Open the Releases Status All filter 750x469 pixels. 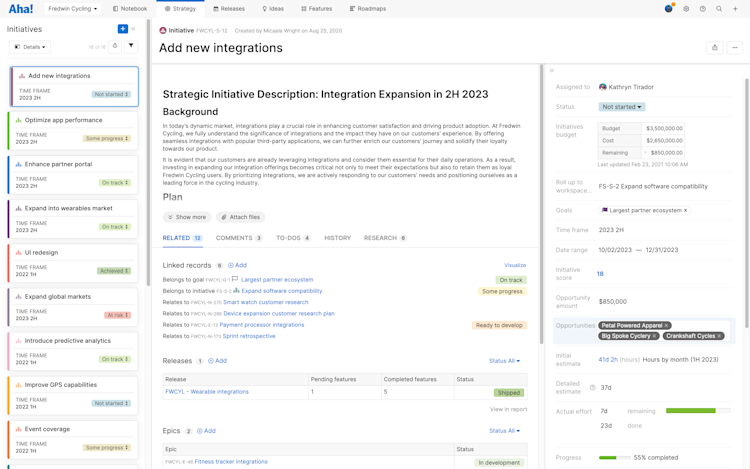504,361
